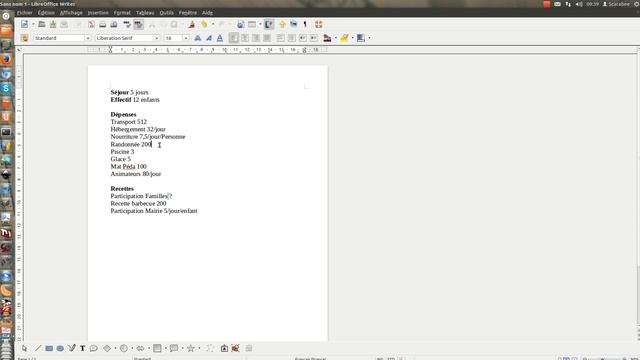Toggle Italic formatting
Screen dimensions: 640x360
pyautogui.click(x=209, y=38)
